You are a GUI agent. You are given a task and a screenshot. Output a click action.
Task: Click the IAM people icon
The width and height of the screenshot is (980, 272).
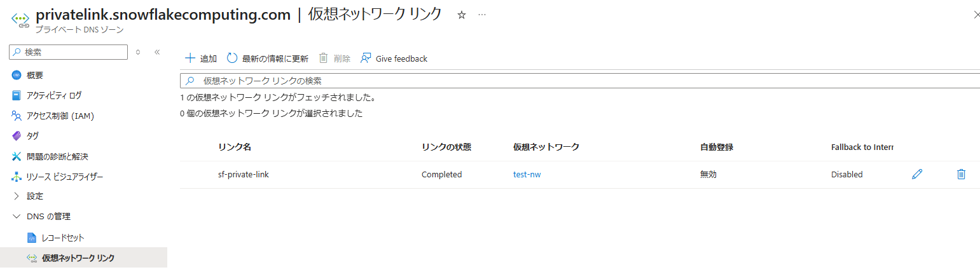(17, 116)
